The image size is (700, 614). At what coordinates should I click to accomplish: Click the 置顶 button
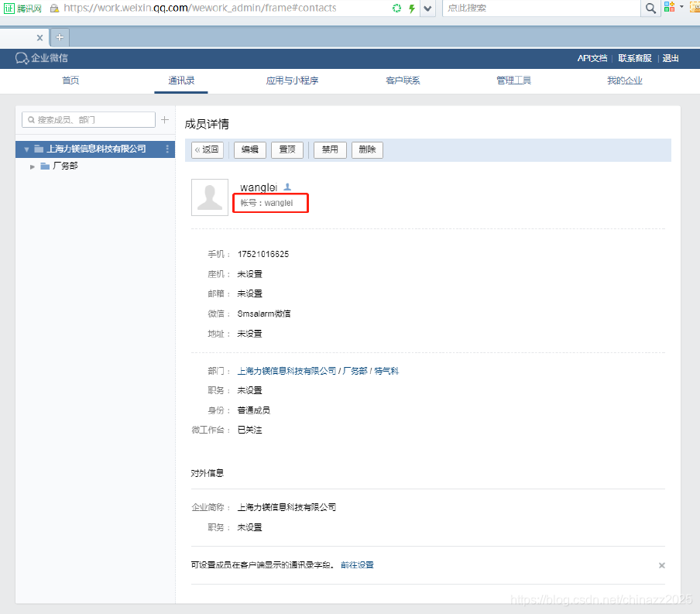[287, 149]
